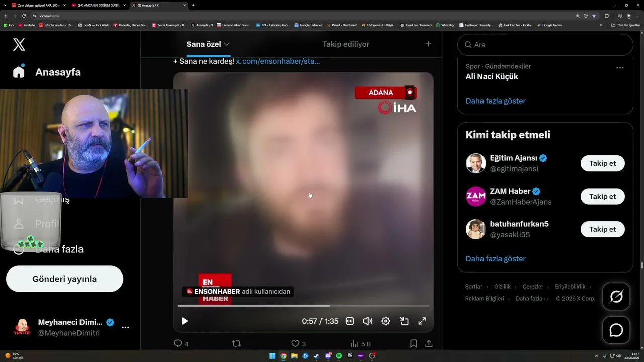Open the Grok floating button
The image size is (644, 362).
pos(616,297)
